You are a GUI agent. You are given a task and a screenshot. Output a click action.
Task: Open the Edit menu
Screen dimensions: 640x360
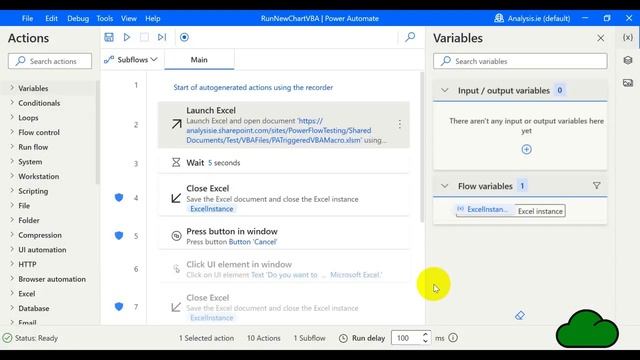click(x=51, y=18)
